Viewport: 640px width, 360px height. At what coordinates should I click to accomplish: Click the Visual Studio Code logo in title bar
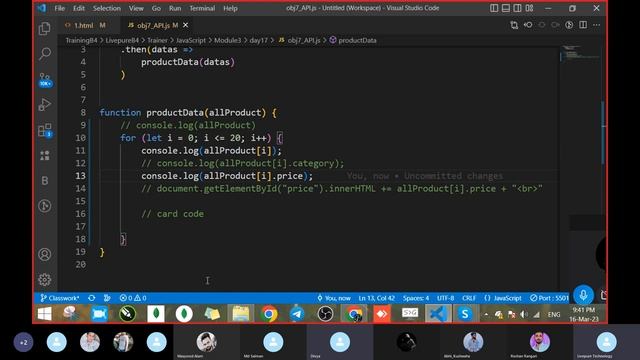point(42,8)
